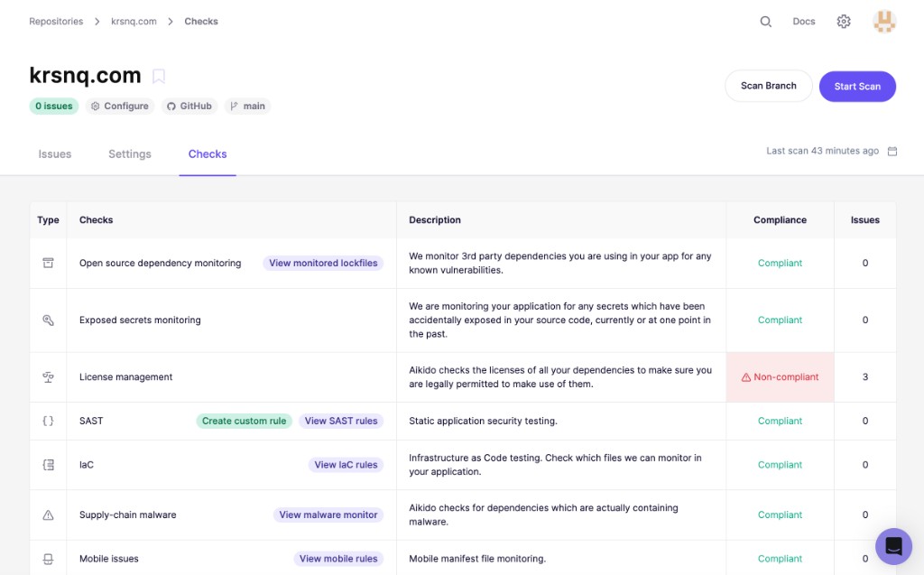Click Open source dependency monitoring label
Image resolution: width=924 pixels, height=575 pixels.
(161, 263)
